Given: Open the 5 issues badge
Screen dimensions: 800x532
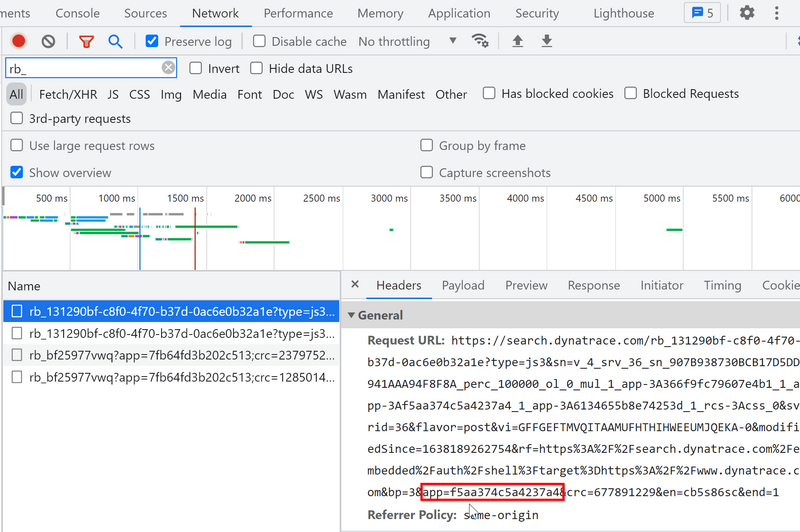Looking at the screenshot, I should click(701, 13).
